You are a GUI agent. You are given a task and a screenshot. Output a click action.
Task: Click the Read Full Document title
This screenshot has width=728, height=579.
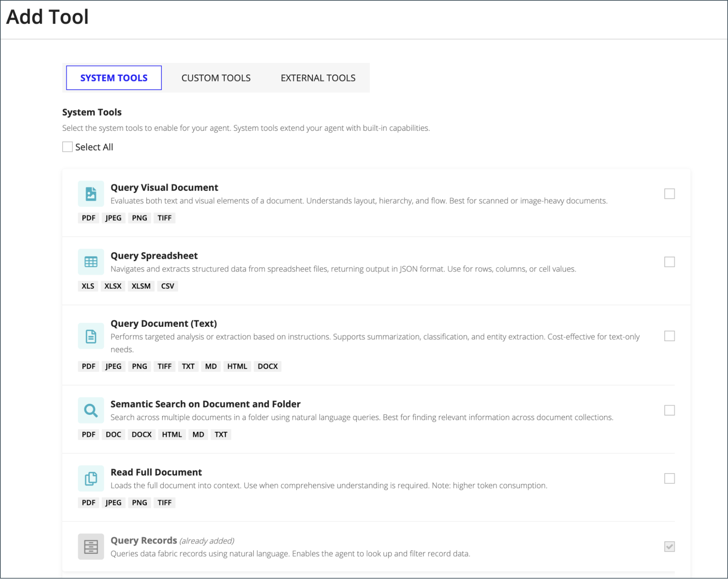point(156,472)
